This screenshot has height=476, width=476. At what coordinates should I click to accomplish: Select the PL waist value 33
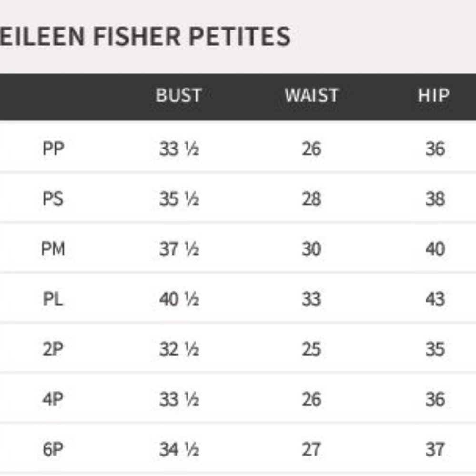311,299
